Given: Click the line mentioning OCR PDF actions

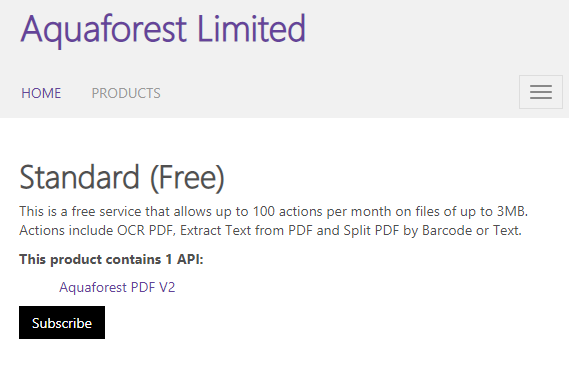Looking at the screenshot, I should pos(270,230).
